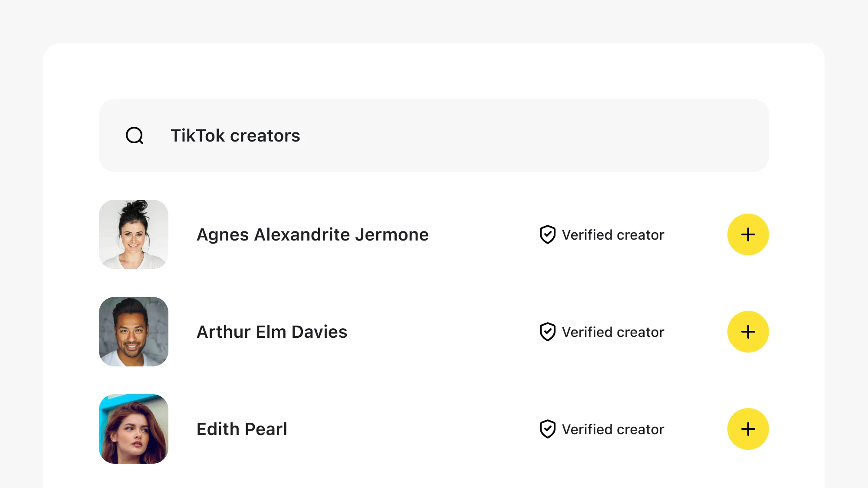Screen dimensions: 868x488
Task: Select the name Agnes Alexandrite Jermone
Action: coord(312,234)
